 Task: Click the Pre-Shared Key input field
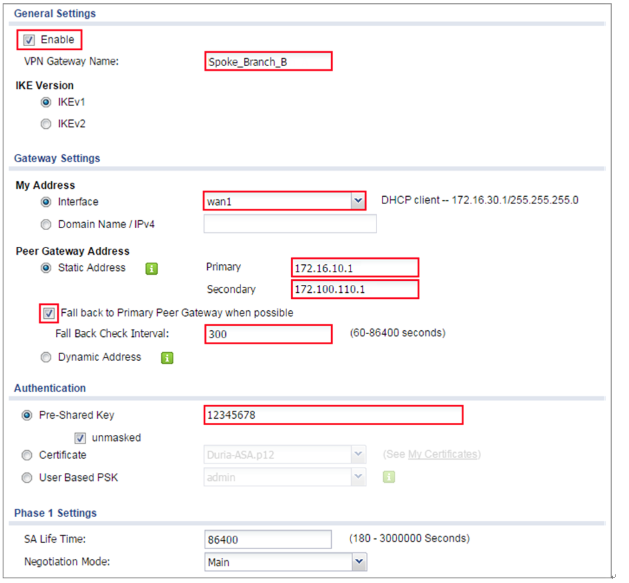[333, 415]
